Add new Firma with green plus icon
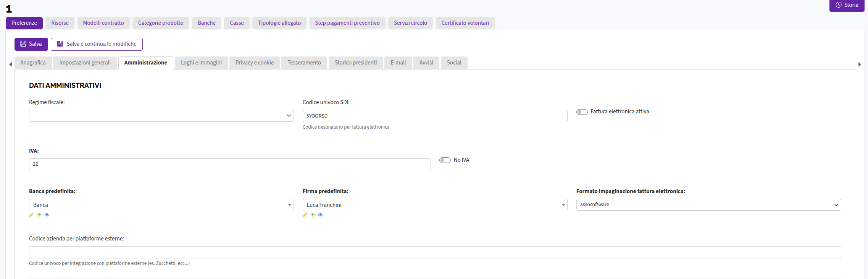The image size is (868, 279). (x=313, y=215)
